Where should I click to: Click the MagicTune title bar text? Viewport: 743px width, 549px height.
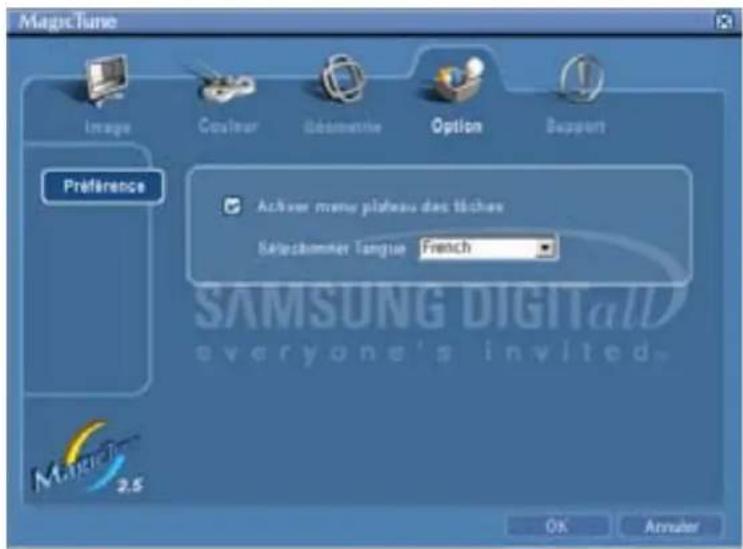click(x=68, y=21)
